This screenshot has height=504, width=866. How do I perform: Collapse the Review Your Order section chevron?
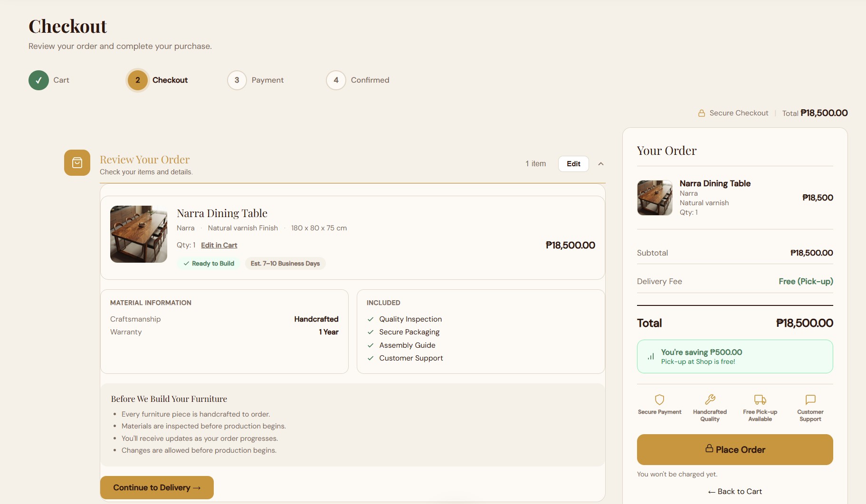(x=600, y=164)
